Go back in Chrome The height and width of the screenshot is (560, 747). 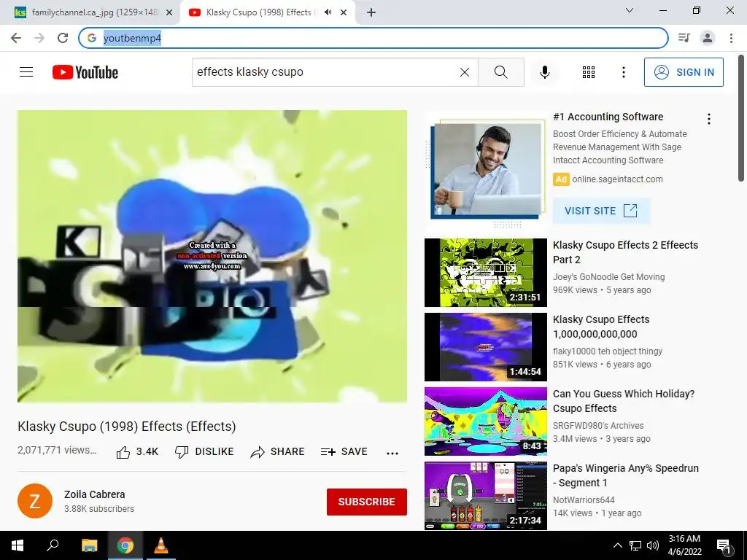16,38
